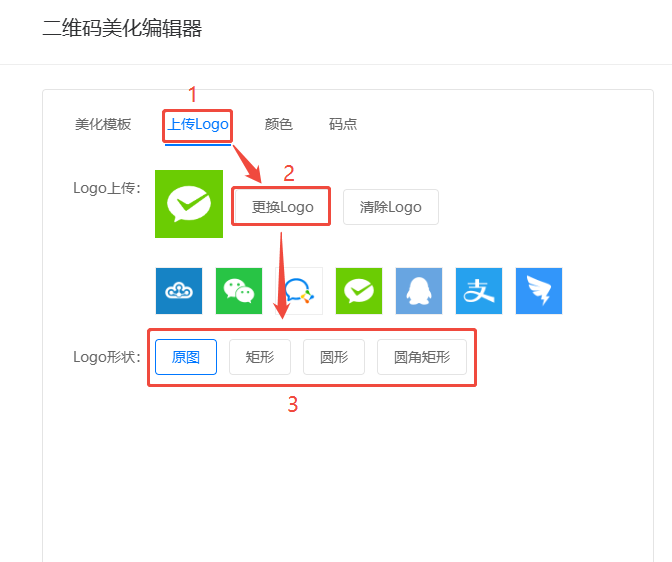Choose the 圆形 logo shape

pos(334,357)
